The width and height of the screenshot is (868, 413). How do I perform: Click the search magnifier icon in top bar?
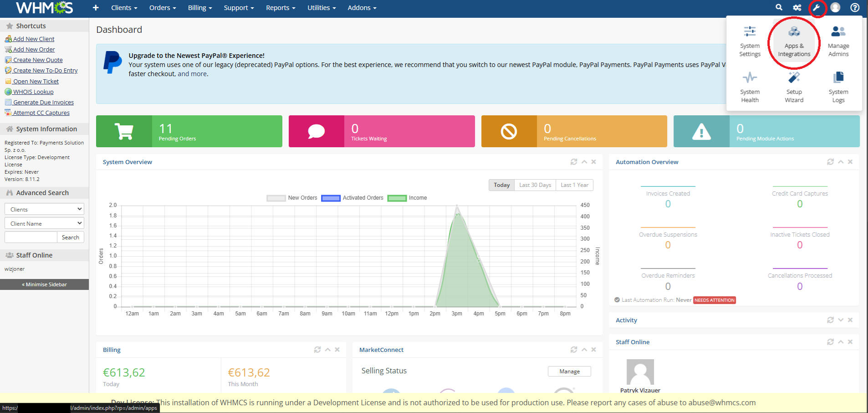pyautogui.click(x=779, y=7)
